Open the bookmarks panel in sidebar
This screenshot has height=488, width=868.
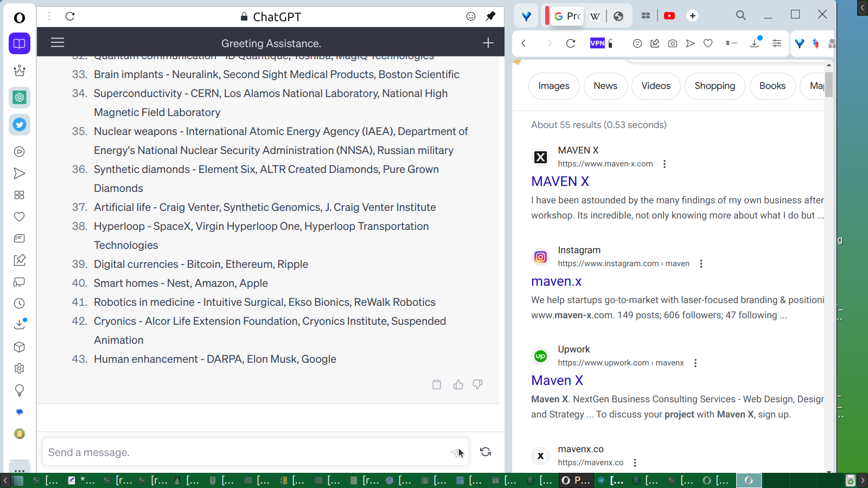pyautogui.click(x=20, y=43)
